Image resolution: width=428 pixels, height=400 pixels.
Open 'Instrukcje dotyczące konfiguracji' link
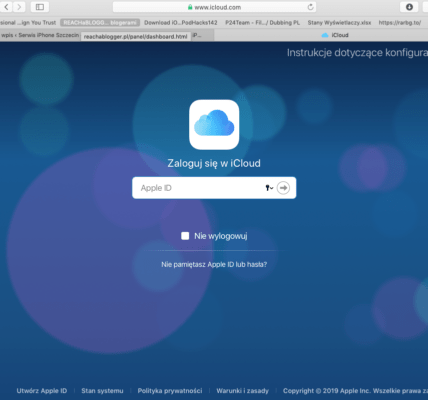point(357,53)
